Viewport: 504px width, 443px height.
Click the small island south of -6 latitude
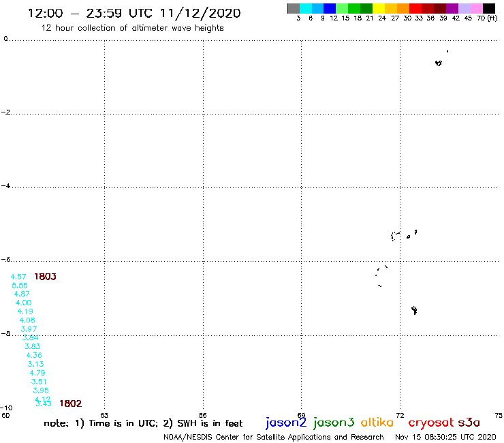(x=414, y=311)
